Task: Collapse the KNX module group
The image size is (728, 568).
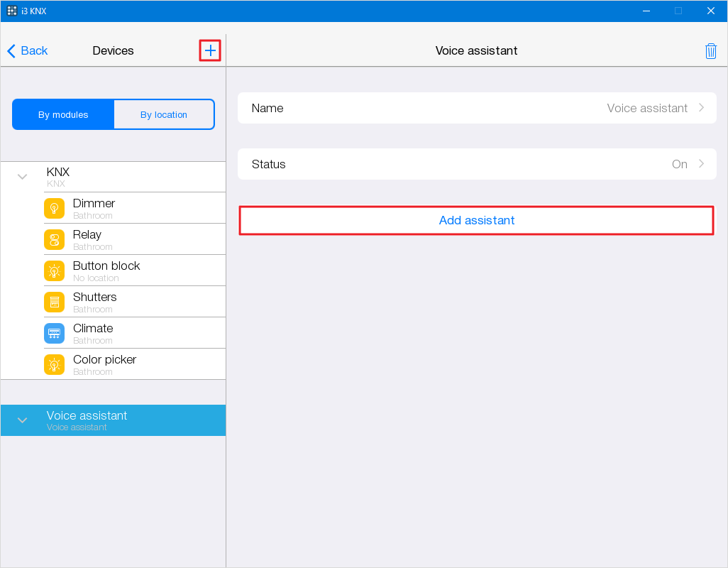Action: [x=22, y=177]
